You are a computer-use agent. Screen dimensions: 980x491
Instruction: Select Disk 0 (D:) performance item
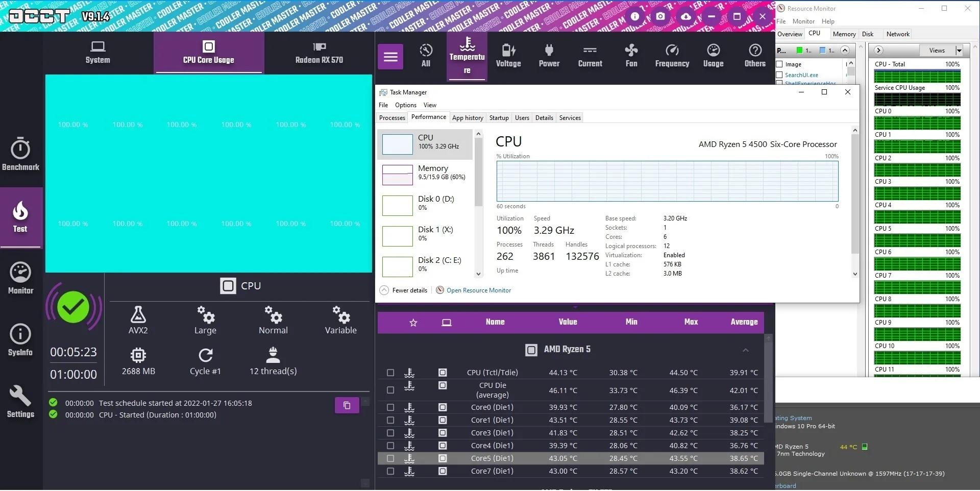[x=425, y=205]
